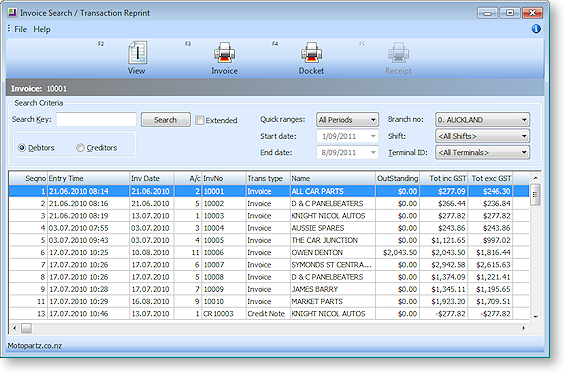Select invoice number 10002
The width and height of the screenshot is (565, 373).
(x=214, y=204)
